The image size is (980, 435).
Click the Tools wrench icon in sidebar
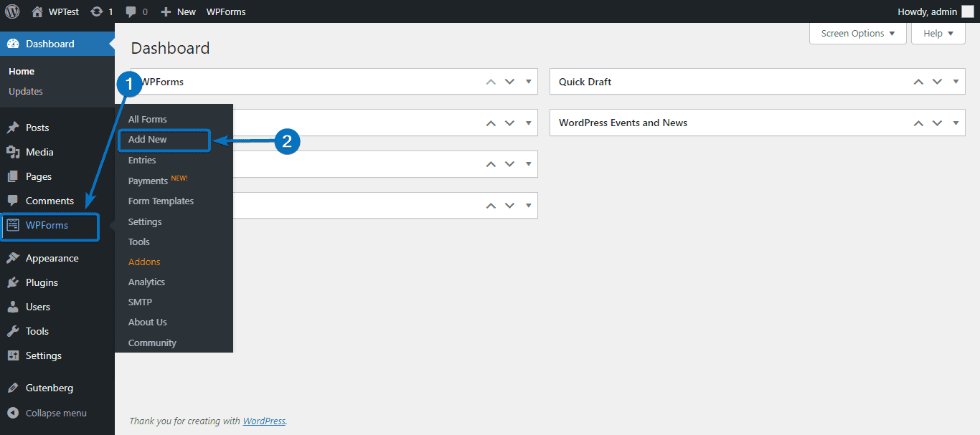(x=13, y=331)
